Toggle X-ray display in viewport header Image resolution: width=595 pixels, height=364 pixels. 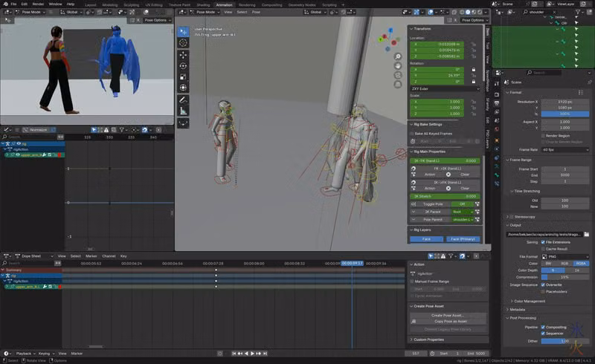pyautogui.click(x=454, y=12)
